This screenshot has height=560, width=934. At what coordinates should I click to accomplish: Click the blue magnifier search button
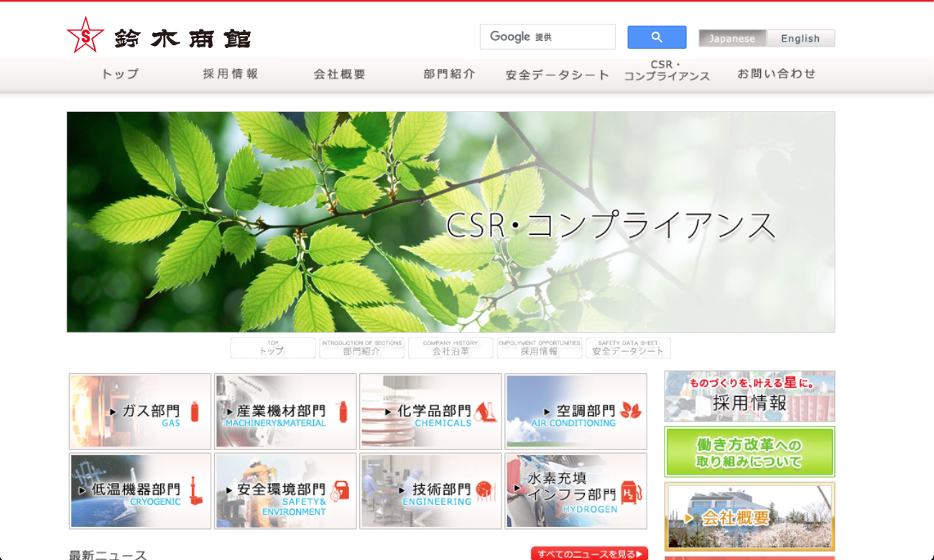pyautogui.click(x=656, y=37)
